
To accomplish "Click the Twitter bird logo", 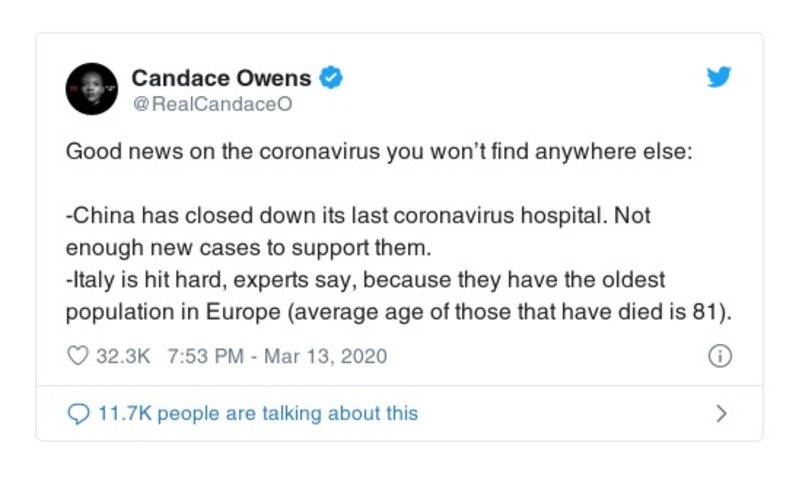I will pyautogui.click(x=719, y=78).
